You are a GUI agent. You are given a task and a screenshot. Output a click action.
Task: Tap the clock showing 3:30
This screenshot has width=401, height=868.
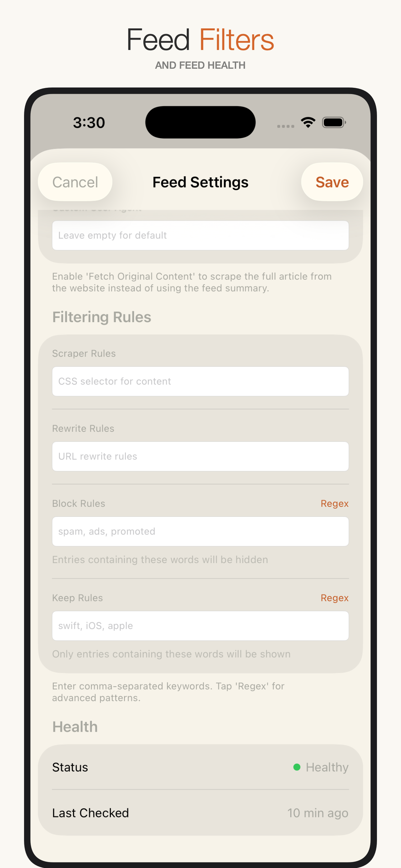click(x=89, y=123)
